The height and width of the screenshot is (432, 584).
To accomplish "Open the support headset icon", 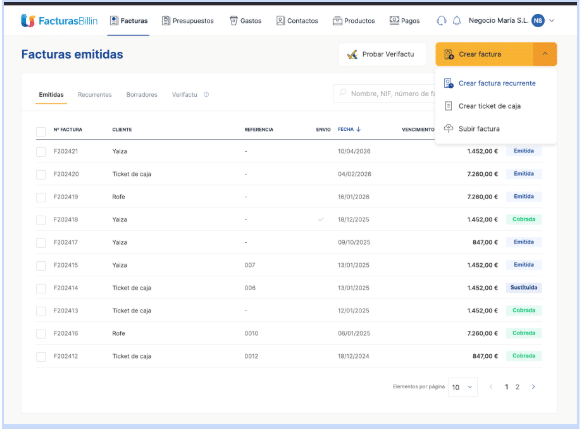I will (441, 20).
